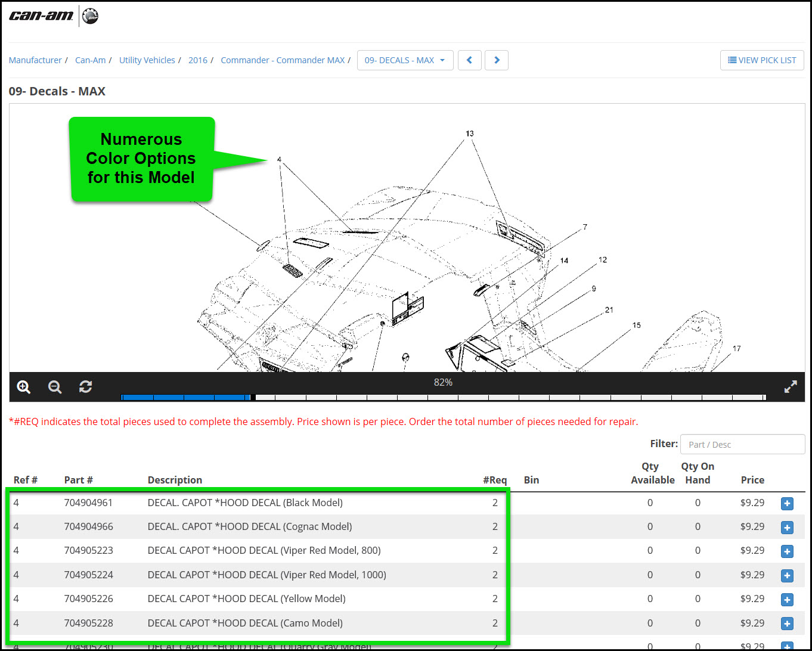The width and height of the screenshot is (812, 651).
Task: Click Hood Decal (Camo Model) description
Action: (245, 623)
